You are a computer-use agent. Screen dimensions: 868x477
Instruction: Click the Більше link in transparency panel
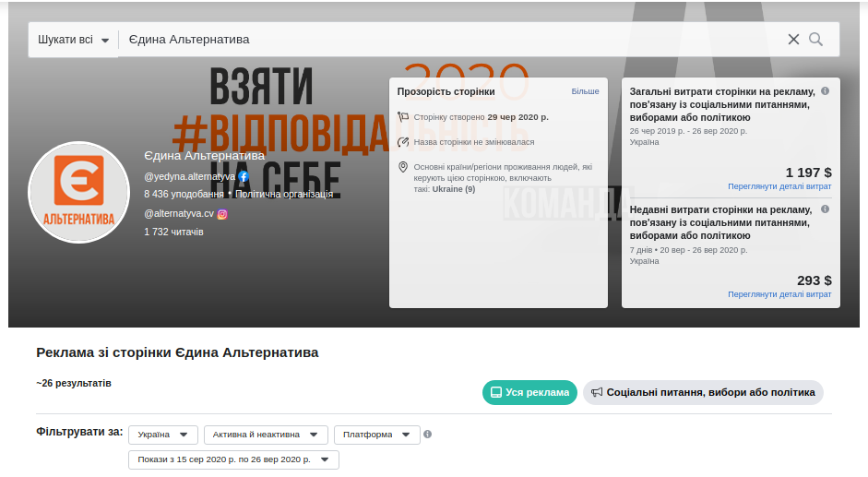point(585,91)
